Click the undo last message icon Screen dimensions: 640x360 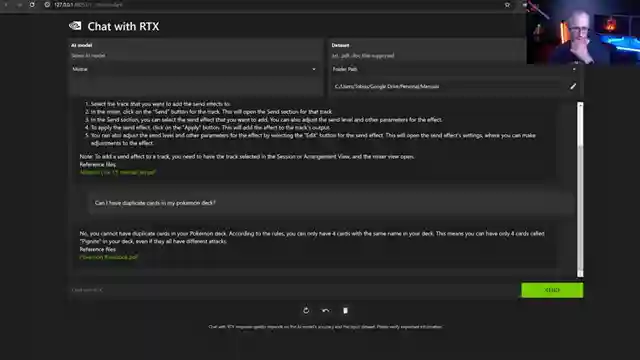[x=326, y=311]
